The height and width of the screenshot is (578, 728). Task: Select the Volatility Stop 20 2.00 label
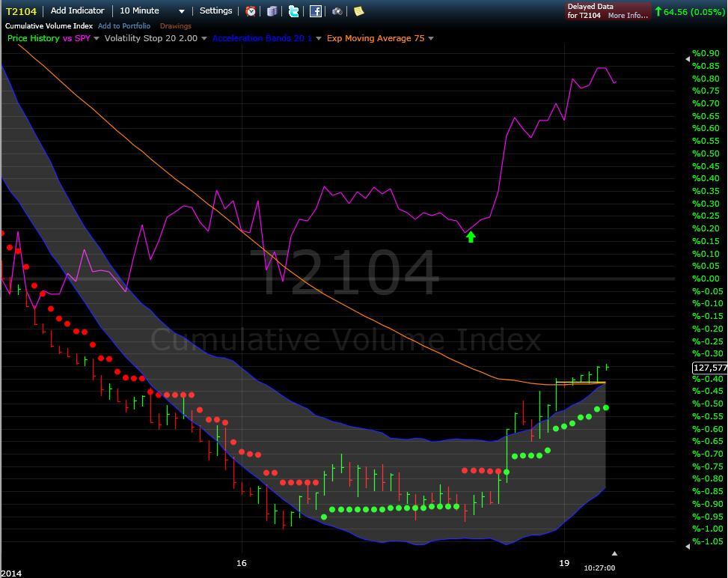(151, 38)
